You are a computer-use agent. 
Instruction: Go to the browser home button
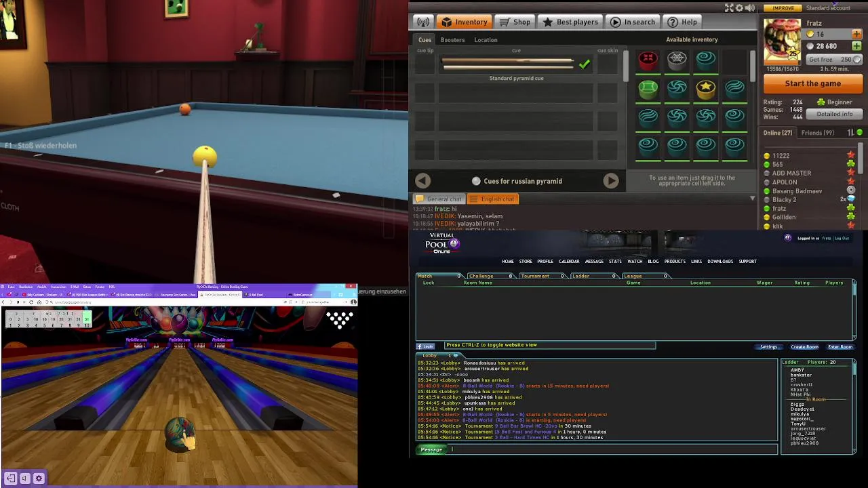[39, 302]
